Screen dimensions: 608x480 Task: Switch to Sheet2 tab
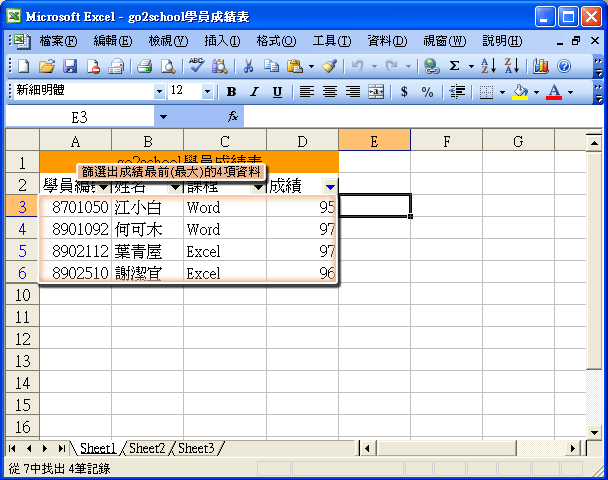(x=147, y=448)
